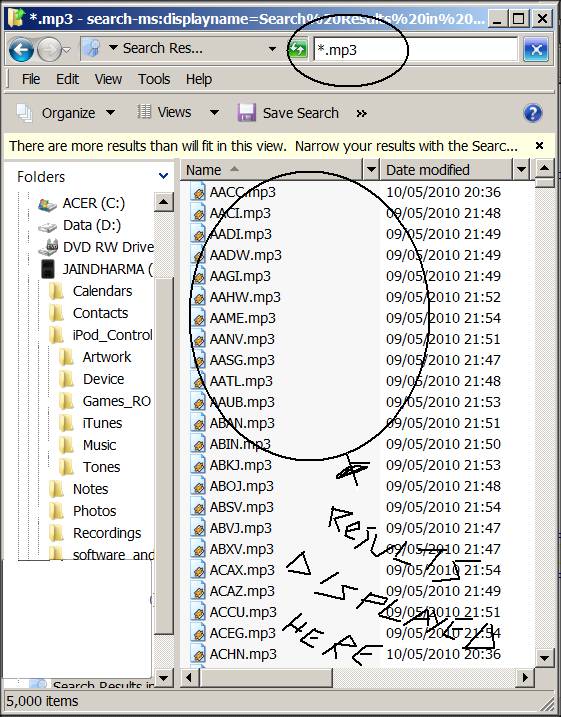This screenshot has height=717, width=561.
Task: Click the blue Back navigation arrow
Action: (21, 49)
